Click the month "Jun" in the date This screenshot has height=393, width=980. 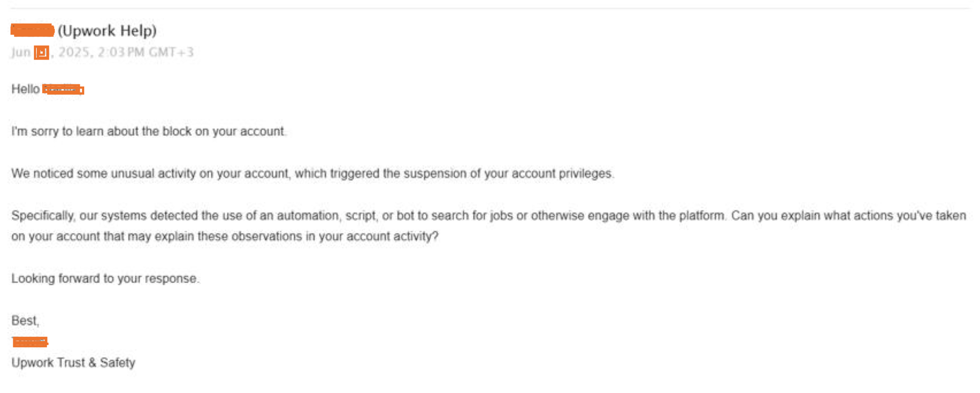point(21,52)
